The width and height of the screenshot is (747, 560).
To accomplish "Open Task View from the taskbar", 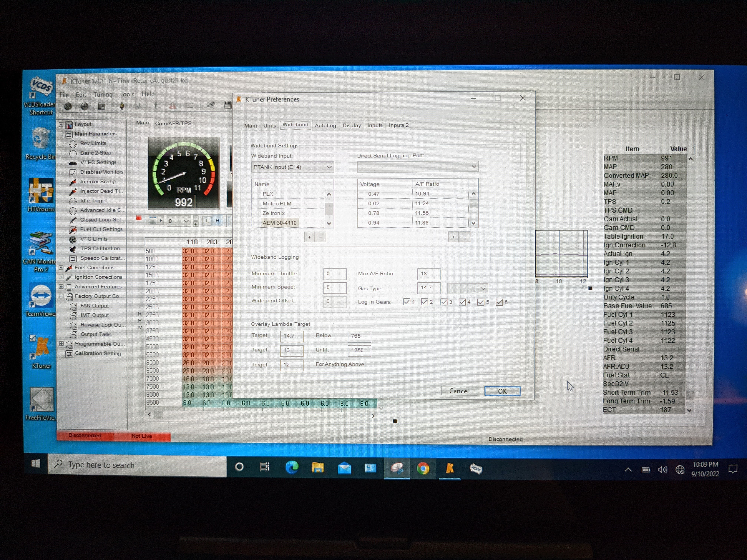I will (x=265, y=467).
